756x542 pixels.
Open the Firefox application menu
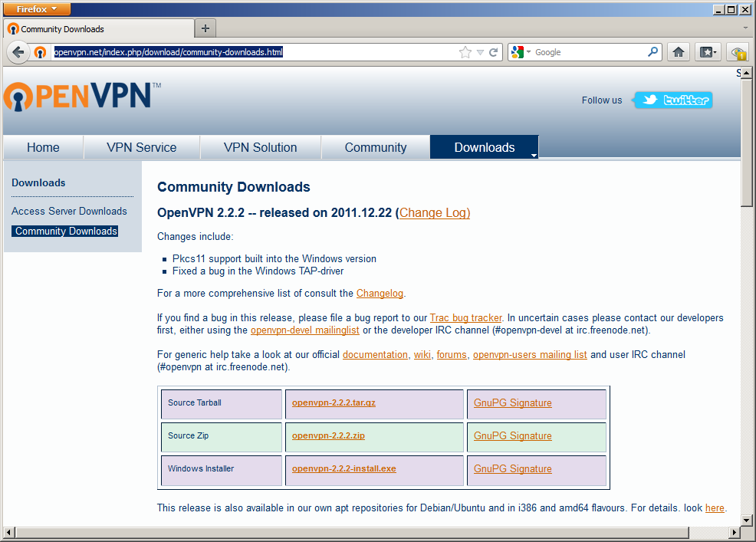point(37,8)
